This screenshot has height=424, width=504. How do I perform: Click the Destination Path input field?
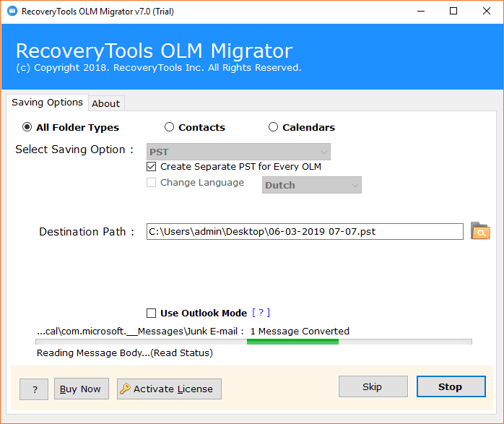tap(305, 231)
